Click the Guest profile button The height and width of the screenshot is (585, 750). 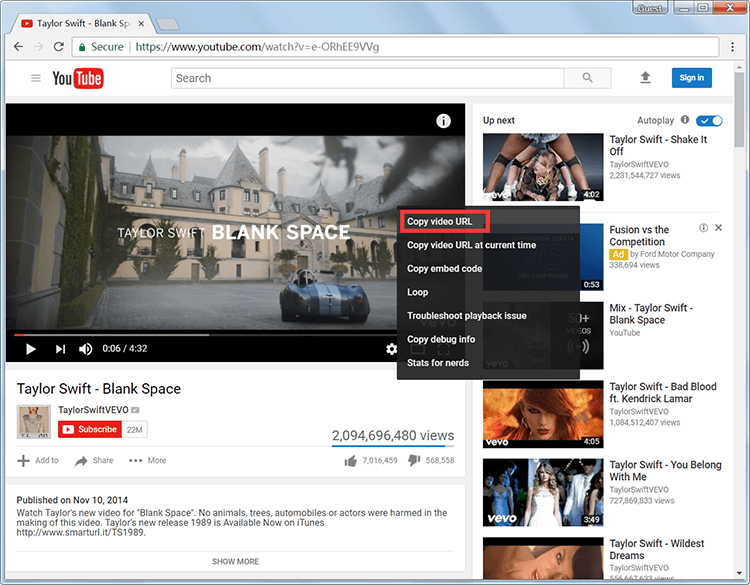click(650, 8)
